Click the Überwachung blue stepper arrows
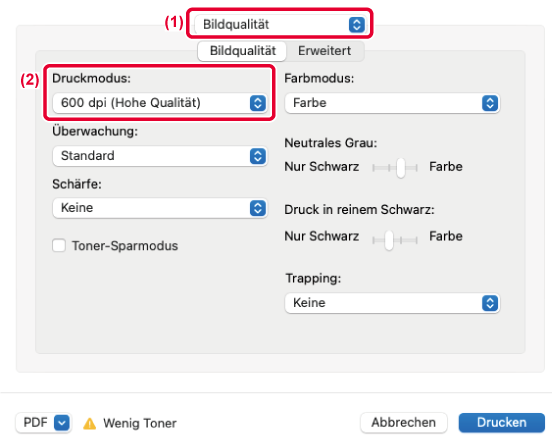Image resolution: width=552 pixels, height=444 pixels. pos(258,156)
